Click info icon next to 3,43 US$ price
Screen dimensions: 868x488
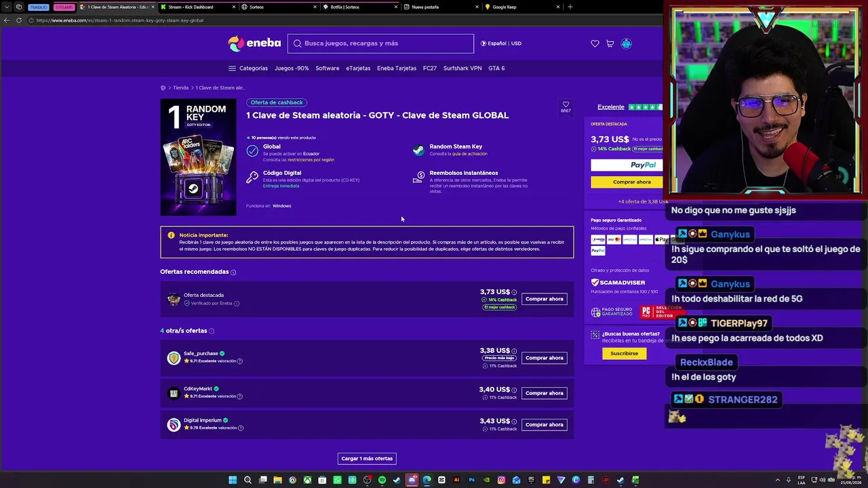click(514, 422)
